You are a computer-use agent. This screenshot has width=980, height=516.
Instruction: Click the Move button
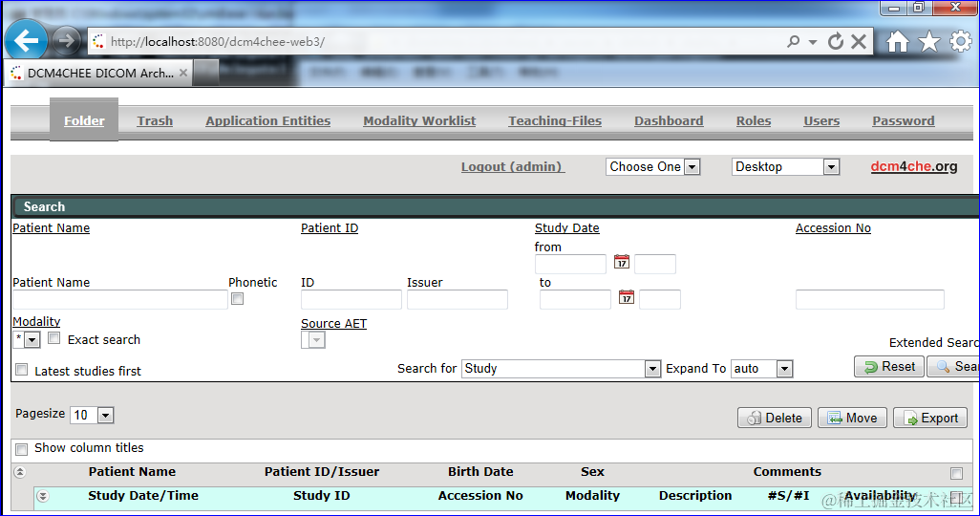(x=853, y=418)
